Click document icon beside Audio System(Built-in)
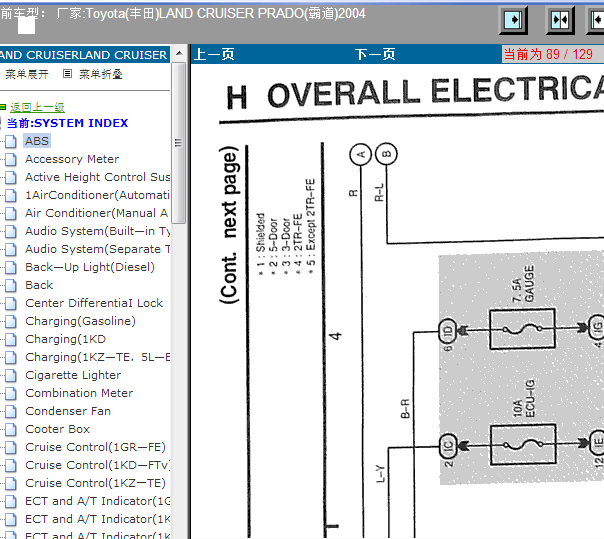604x539 pixels. 11,231
